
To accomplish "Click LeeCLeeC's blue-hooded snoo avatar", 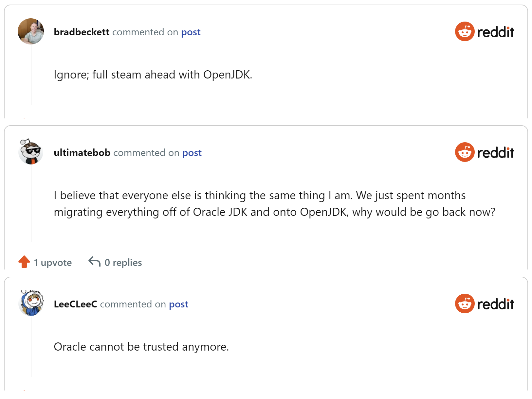I will [31, 303].
